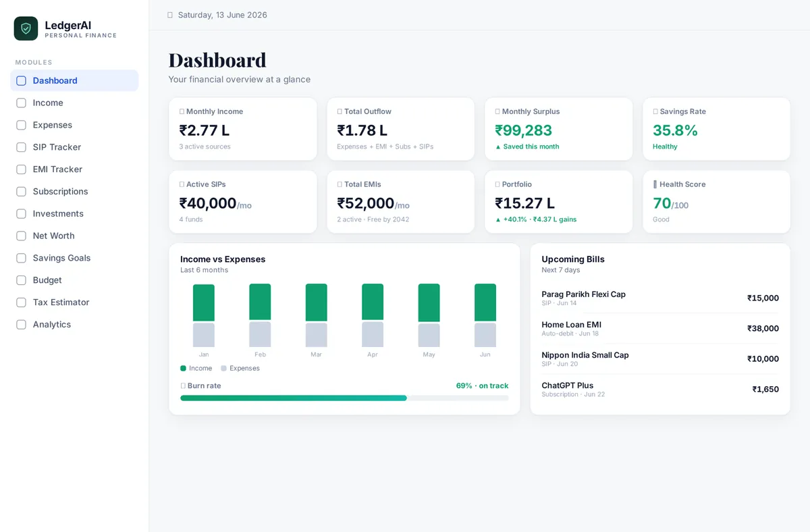Click the Burn rate progress bar

point(344,398)
